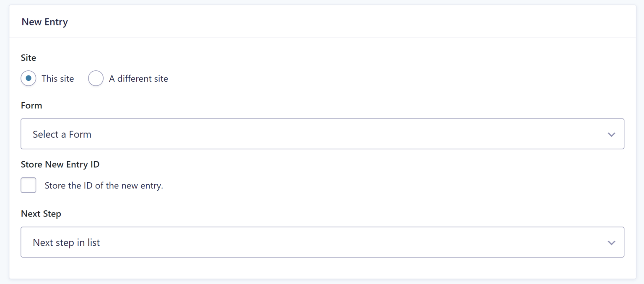Image resolution: width=644 pixels, height=284 pixels.
Task: Click the "This site" option label text
Action: [x=57, y=79]
